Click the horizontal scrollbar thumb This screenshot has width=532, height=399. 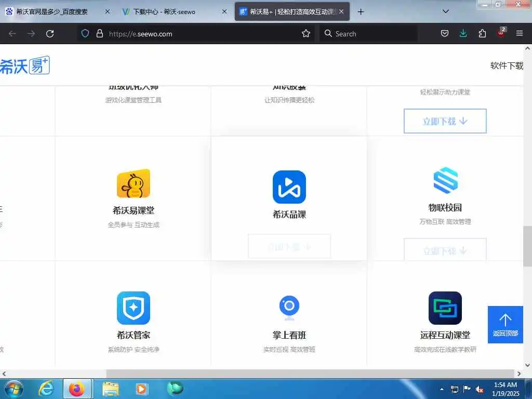pyautogui.click(x=311, y=374)
